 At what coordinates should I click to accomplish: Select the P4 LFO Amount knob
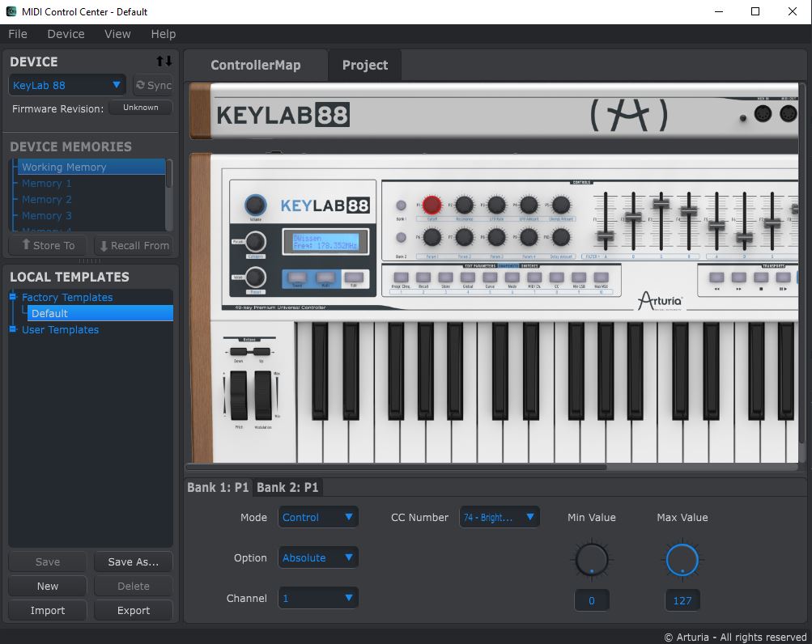529,205
